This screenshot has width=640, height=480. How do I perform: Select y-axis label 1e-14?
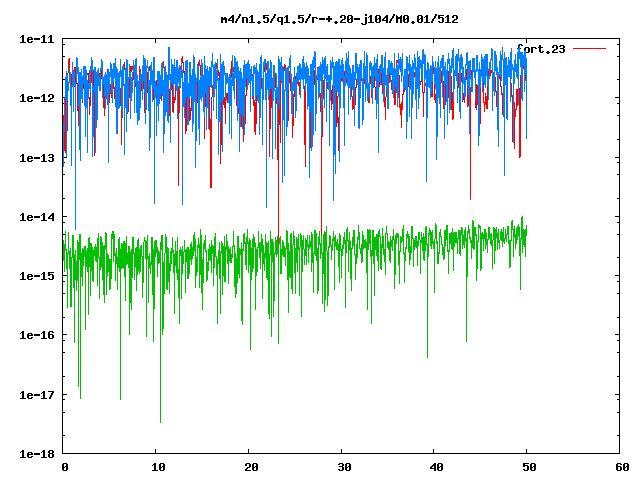click(x=37, y=217)
